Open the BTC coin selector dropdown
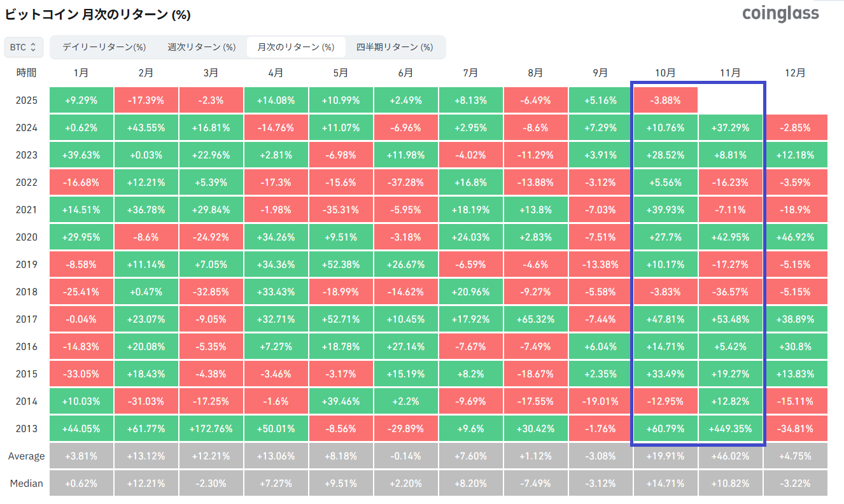 coord(24,46)
